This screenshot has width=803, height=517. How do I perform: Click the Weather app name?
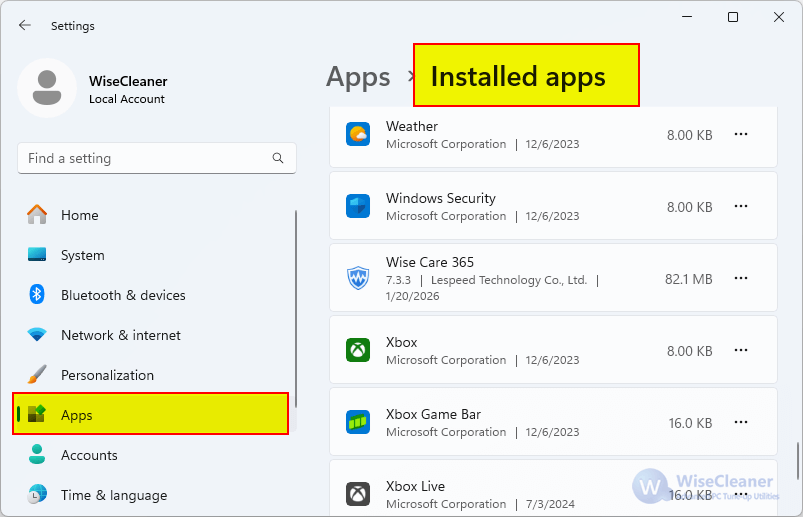(412, 126)
